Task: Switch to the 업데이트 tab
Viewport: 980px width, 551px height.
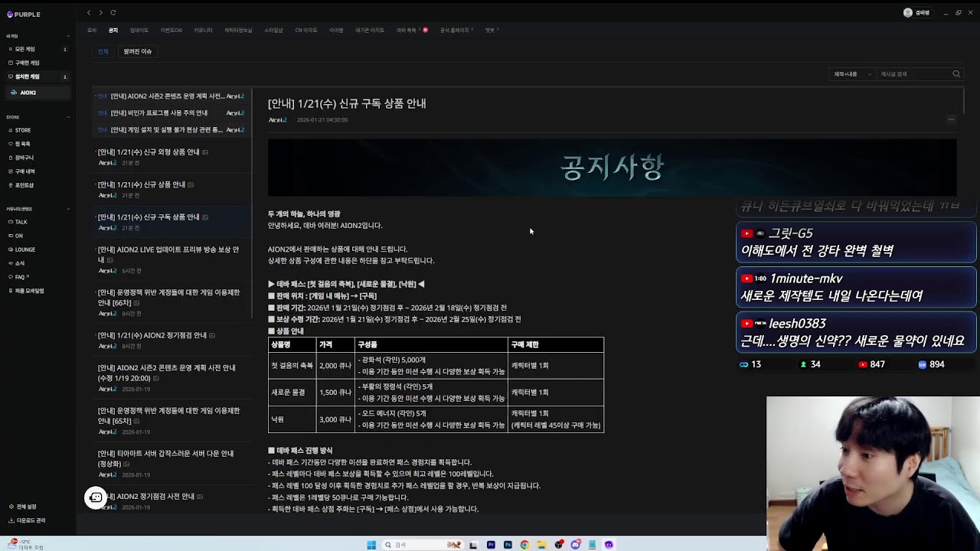Action: pos(139,30)
